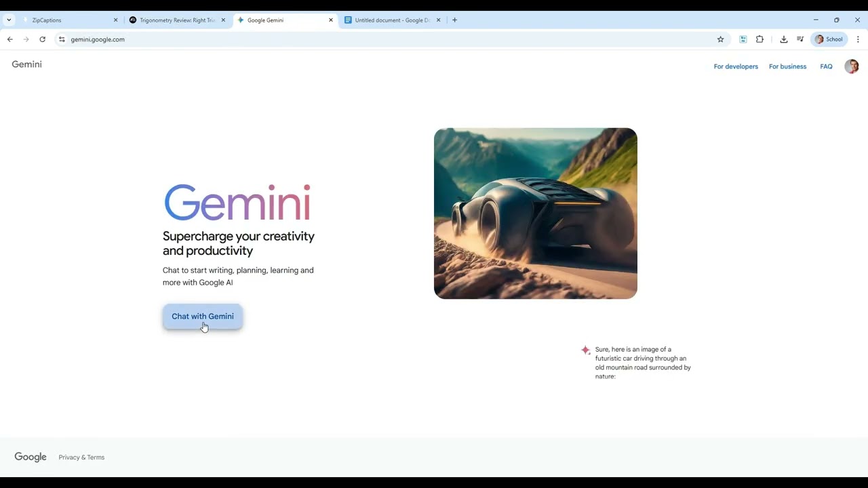Viewport: 868px width, 488px height.
Task: Switch to the ZipCaptions tab
Action: 68,20
